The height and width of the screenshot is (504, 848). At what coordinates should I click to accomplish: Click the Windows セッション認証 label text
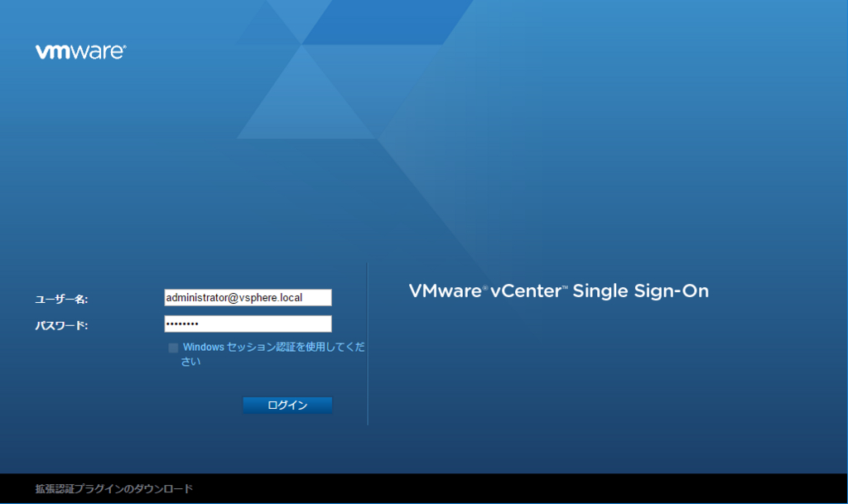click(273, 354)
